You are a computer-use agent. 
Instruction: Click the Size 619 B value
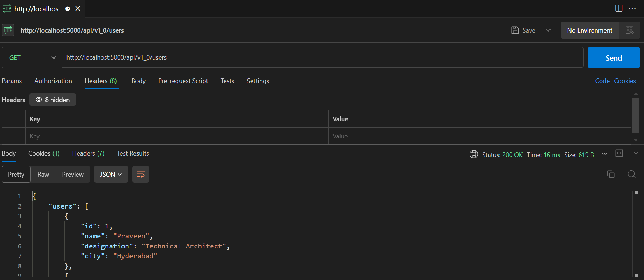[x=586, y=155]
